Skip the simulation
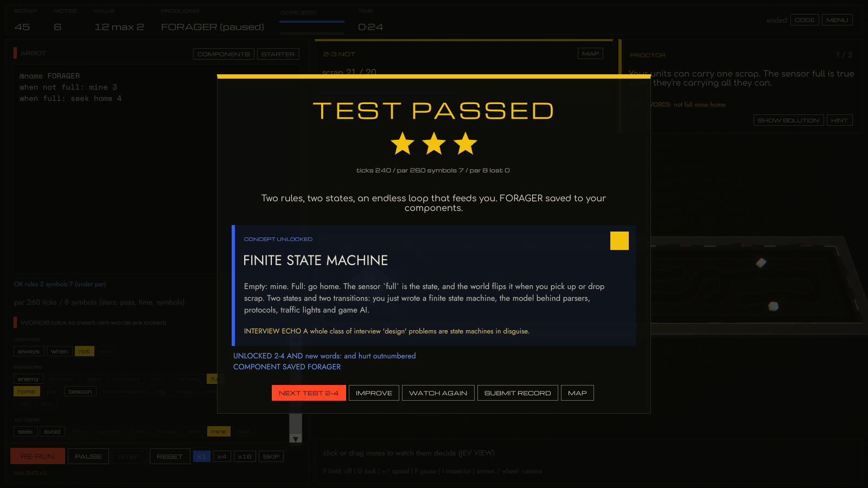The width and height of the screenshot is (868, 488). pos(271,457)
